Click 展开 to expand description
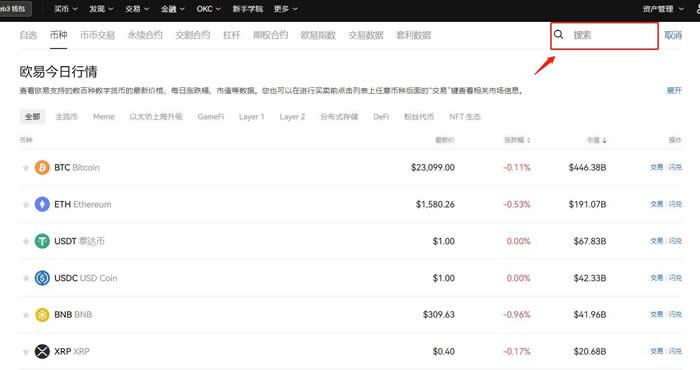Image resolution: width=700 pixels, height=370 pixels. (x=674, y=91)
